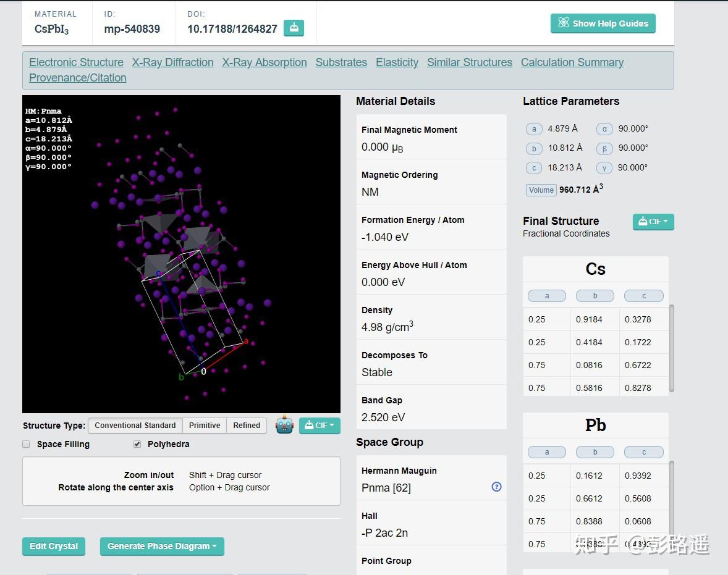Jump to the X-Ray Diffraction section
728x575 pixels.
click(172, 62)
